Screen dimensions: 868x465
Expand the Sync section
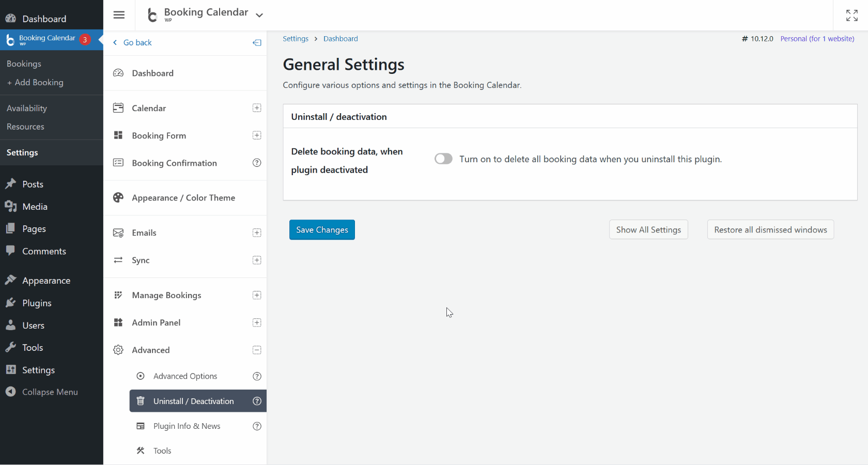tap(257, 260)
